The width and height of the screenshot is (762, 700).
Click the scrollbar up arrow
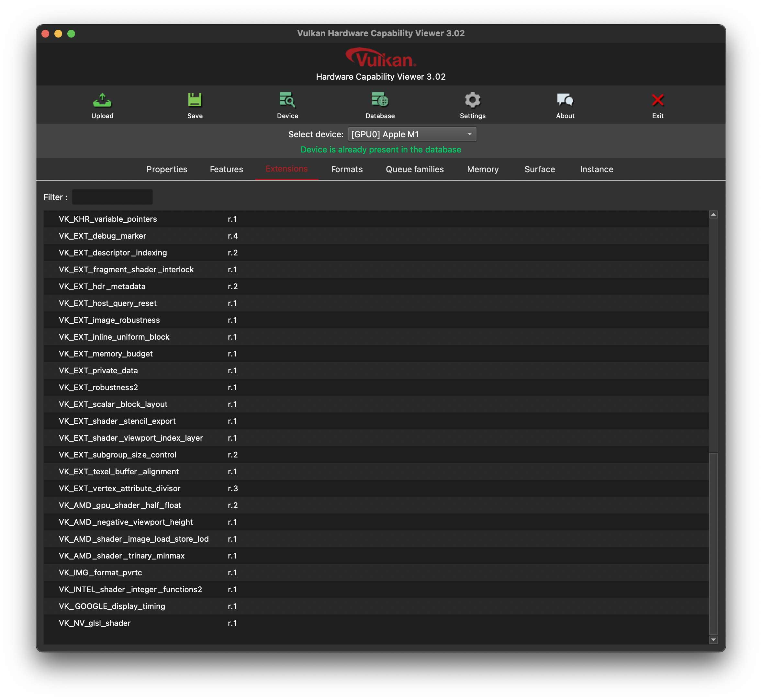coord(713,214)
